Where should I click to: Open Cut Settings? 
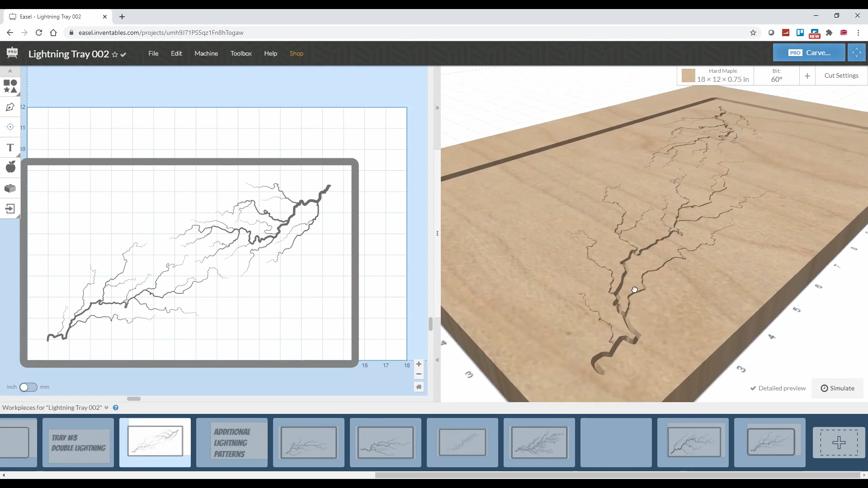tap(841, 75)
